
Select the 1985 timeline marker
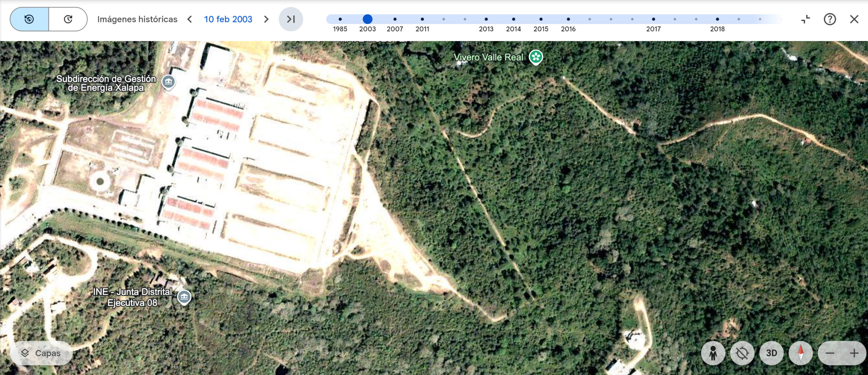(340, 19)
